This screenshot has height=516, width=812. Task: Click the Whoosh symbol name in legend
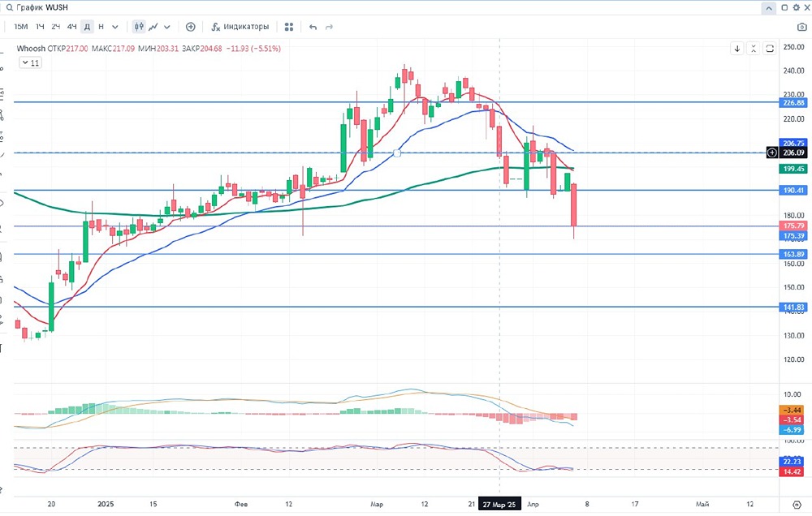coord(31,49)
